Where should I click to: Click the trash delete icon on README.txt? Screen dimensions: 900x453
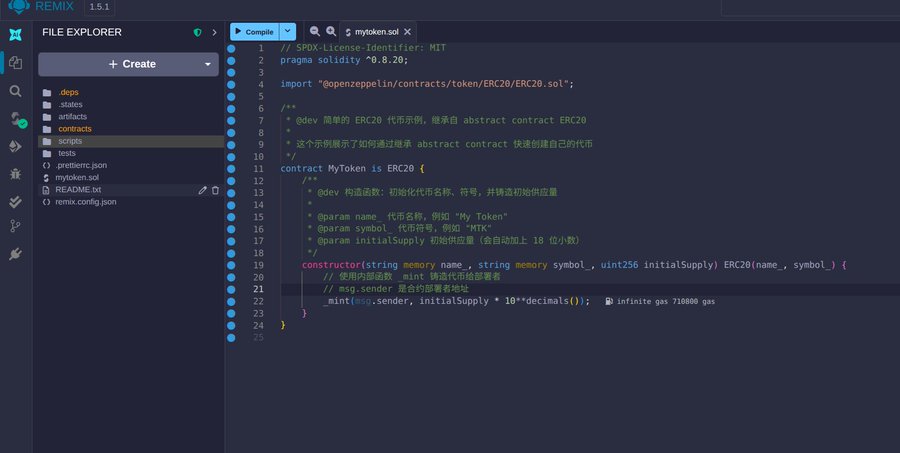click(x=215, y=190)
